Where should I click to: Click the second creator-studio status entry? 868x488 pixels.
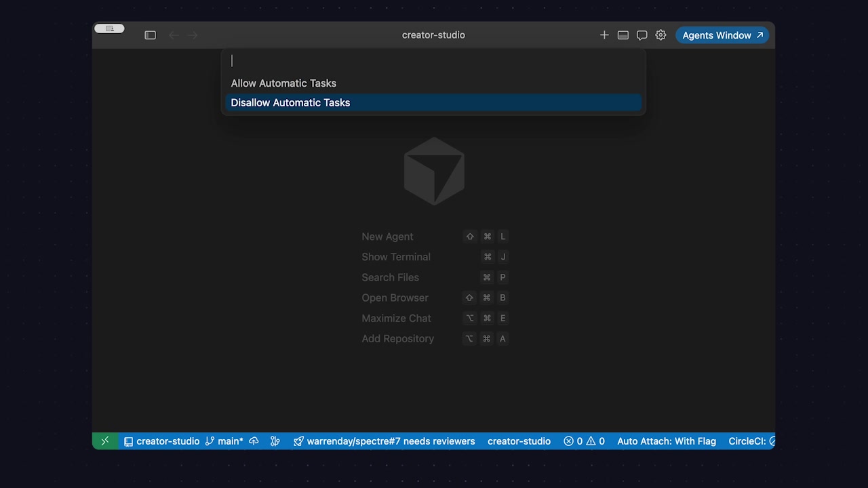(519, 441)
